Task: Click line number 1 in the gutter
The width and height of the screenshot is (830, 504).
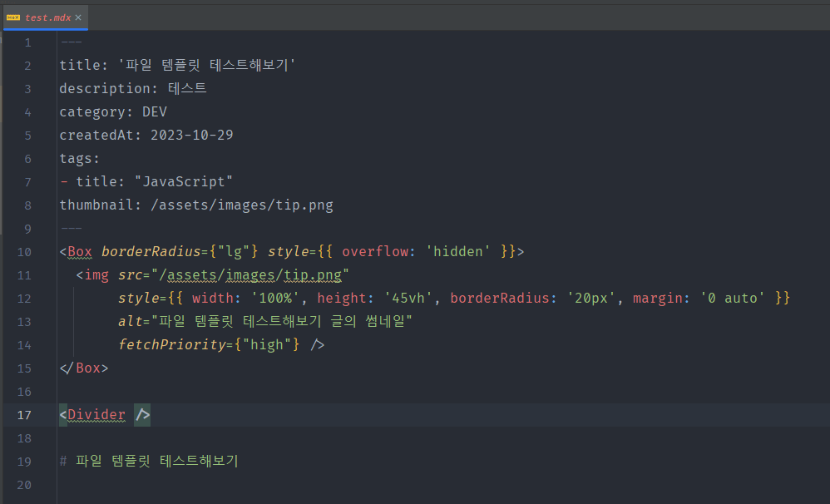Action: click(x=27, y=42)
